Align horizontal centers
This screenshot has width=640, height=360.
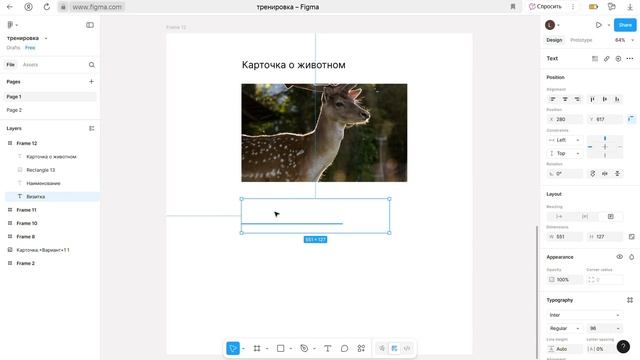(x=565, y=99)
